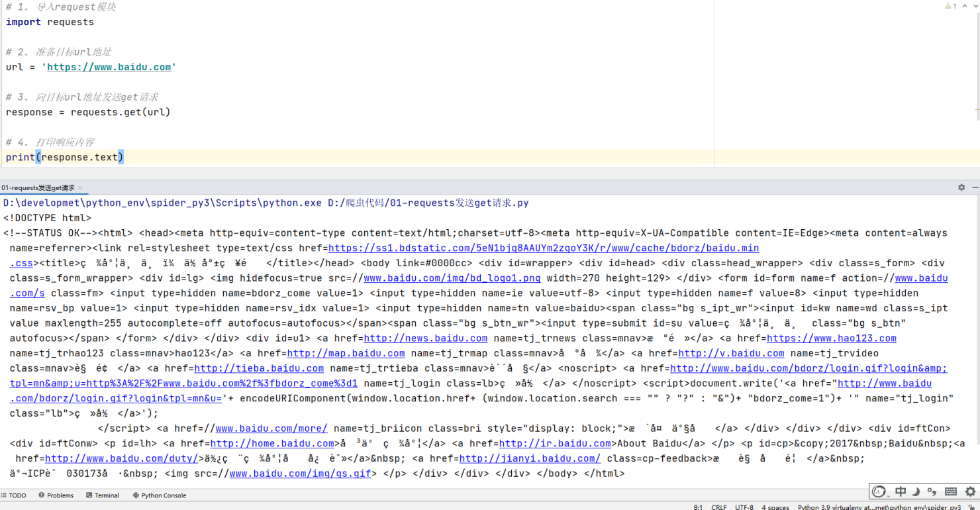The image size is (980, 510).
Task: Open the http://v.baidu.com link
Action: tap(731, 354)
